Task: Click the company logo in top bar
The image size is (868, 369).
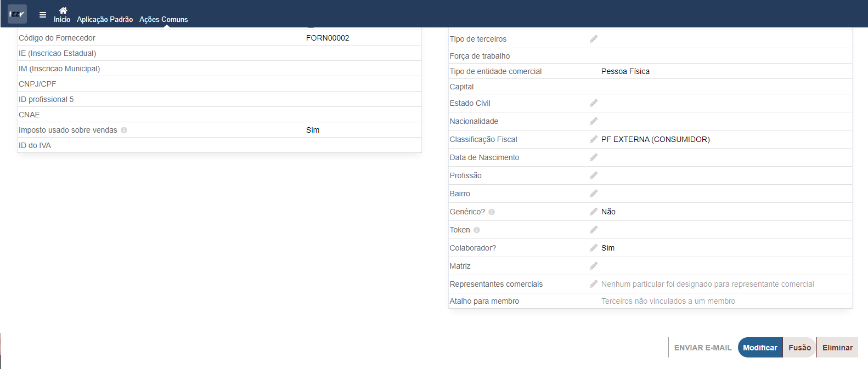Action: pos(17,14)
